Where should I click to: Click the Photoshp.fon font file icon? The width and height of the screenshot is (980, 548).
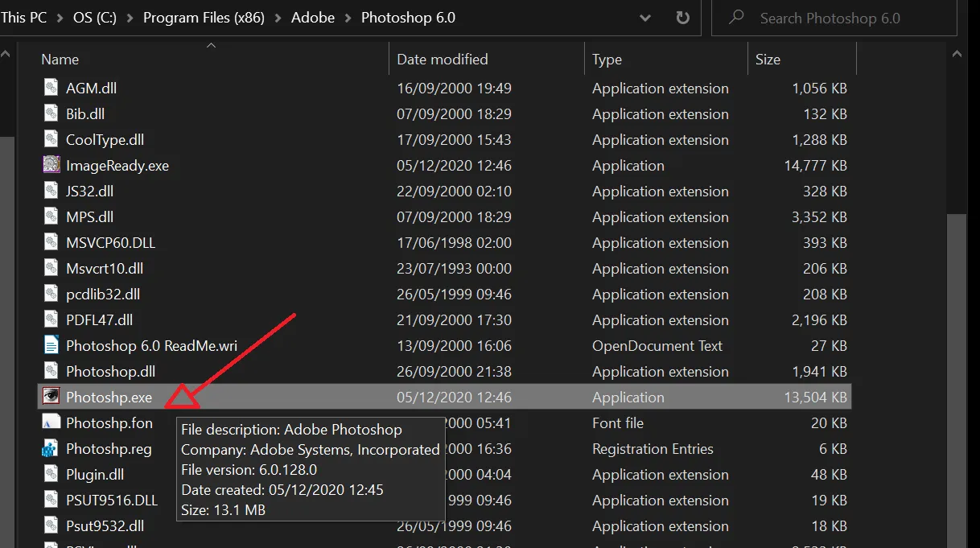click(x=50, y=422)
